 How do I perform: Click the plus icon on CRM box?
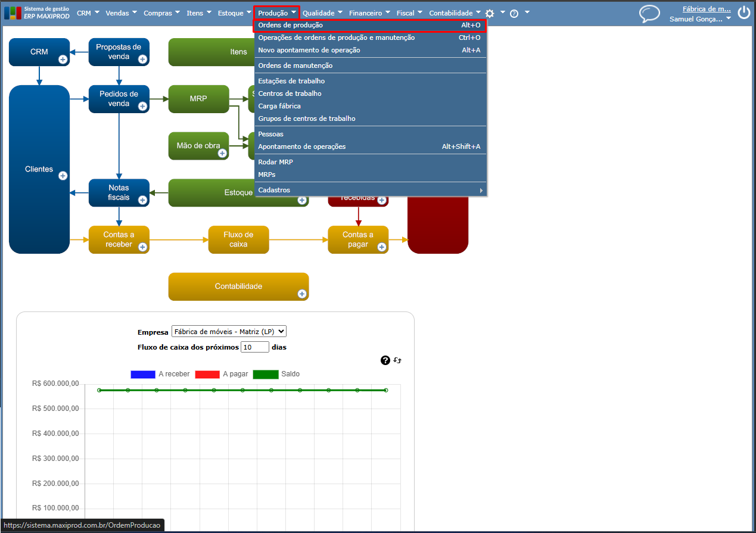(x=63, y=59)
